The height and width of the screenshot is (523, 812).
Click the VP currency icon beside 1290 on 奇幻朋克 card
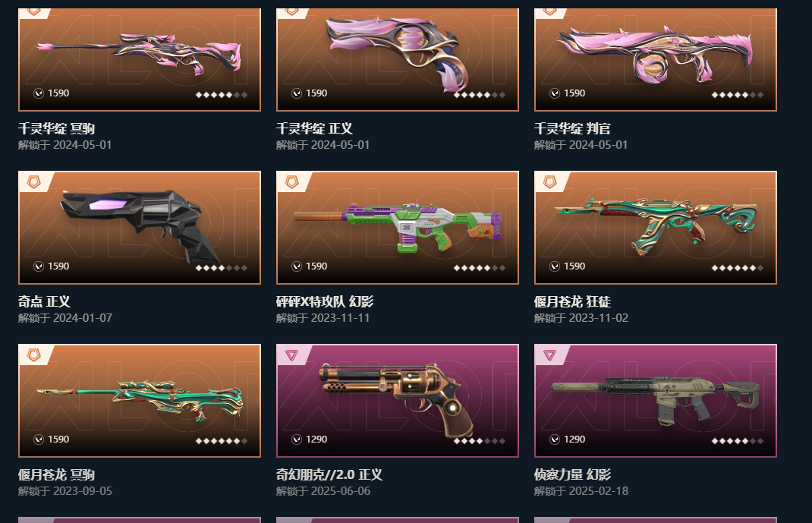tap(297, 439)
